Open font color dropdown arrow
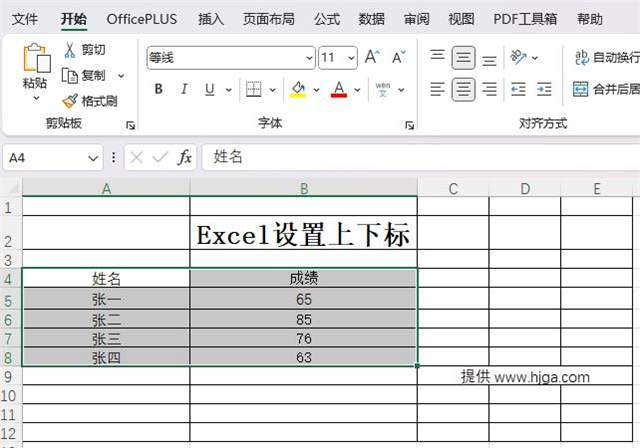Viewport: 640px width, 448px height. pos(357,90)
